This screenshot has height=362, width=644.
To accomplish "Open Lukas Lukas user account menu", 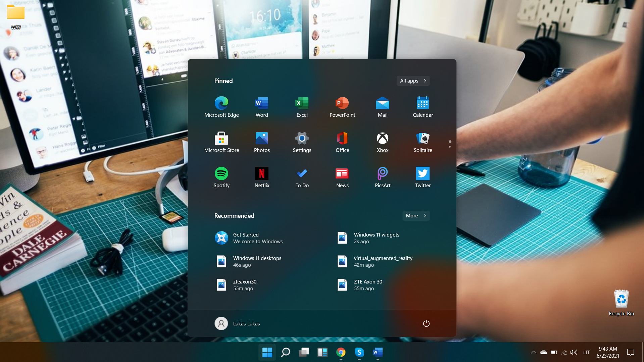I will pos(238,323).
